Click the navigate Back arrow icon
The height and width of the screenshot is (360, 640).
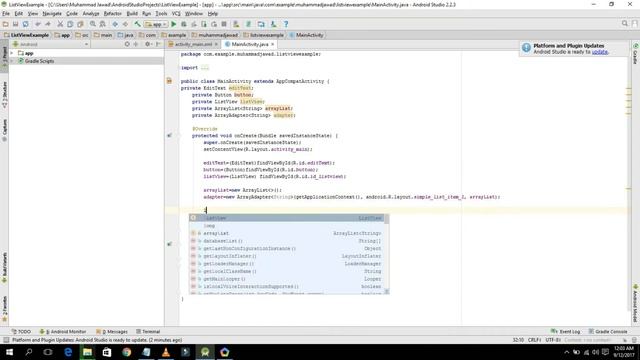point(115,24)
